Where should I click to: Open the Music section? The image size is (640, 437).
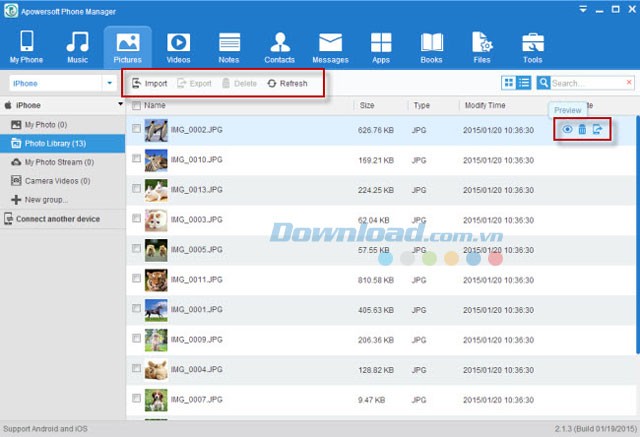[77, 47]
